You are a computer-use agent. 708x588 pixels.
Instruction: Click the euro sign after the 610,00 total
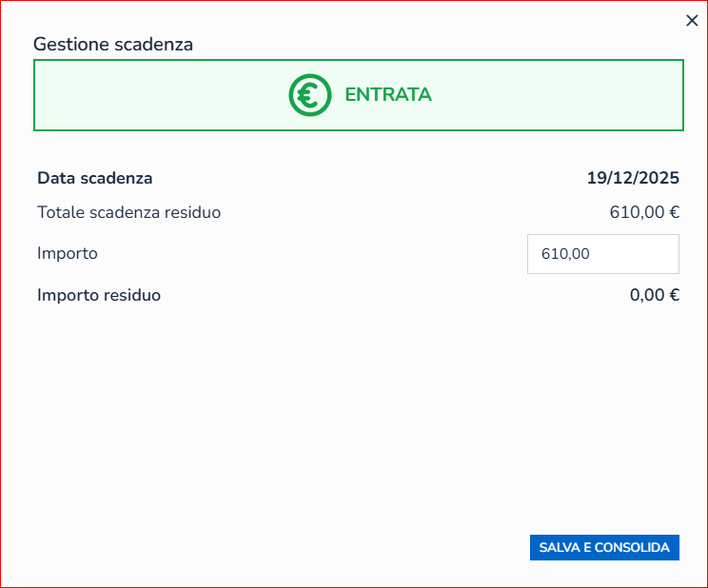click(674, 212)
